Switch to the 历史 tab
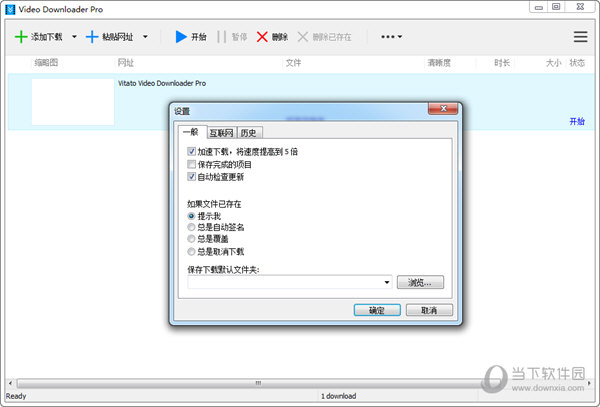 pos(249,133)
